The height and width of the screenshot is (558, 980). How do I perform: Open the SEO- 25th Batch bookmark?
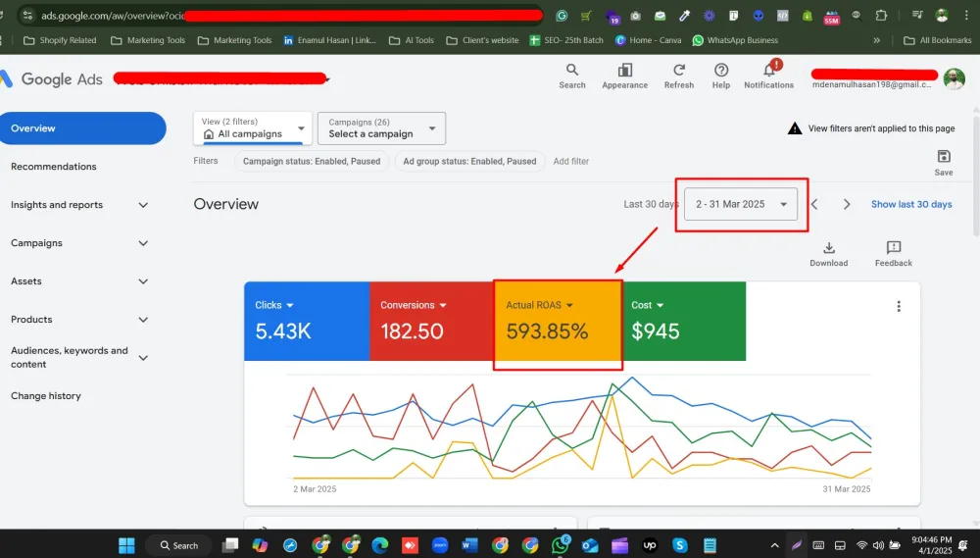[566, 40]
